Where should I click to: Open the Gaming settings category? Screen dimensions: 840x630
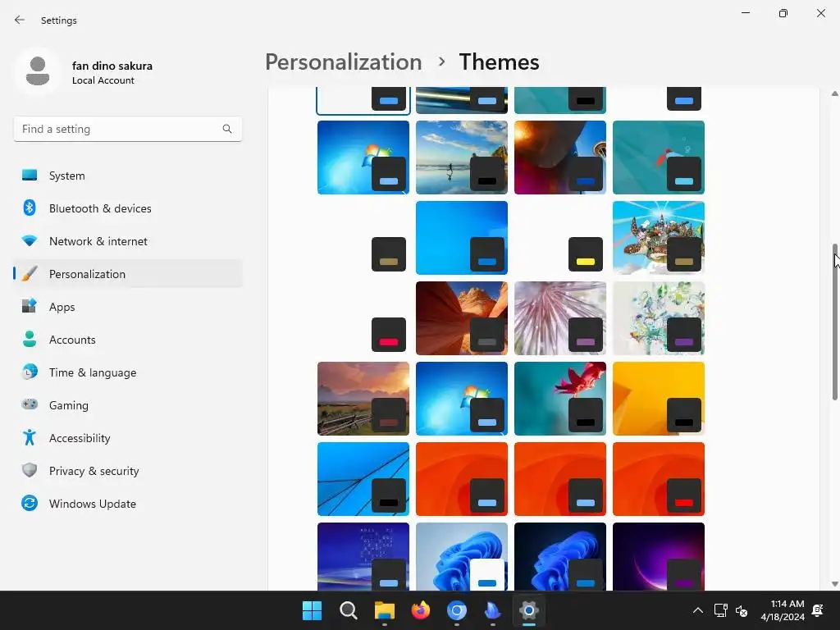tap(128, 405)
